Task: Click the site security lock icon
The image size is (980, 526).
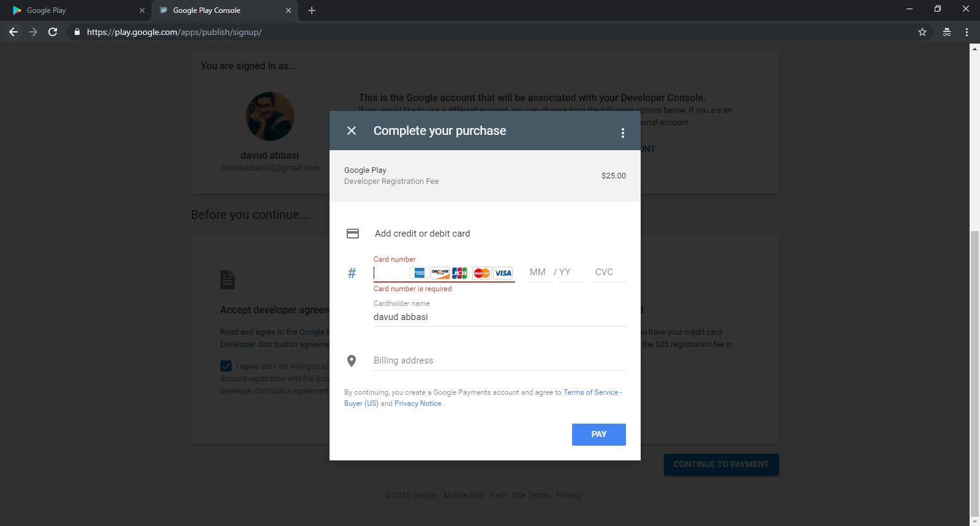Action: (x=77, y=32)
